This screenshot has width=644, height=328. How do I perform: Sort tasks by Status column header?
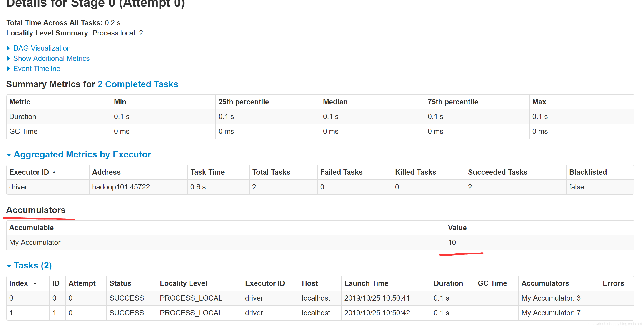point(120,283)
